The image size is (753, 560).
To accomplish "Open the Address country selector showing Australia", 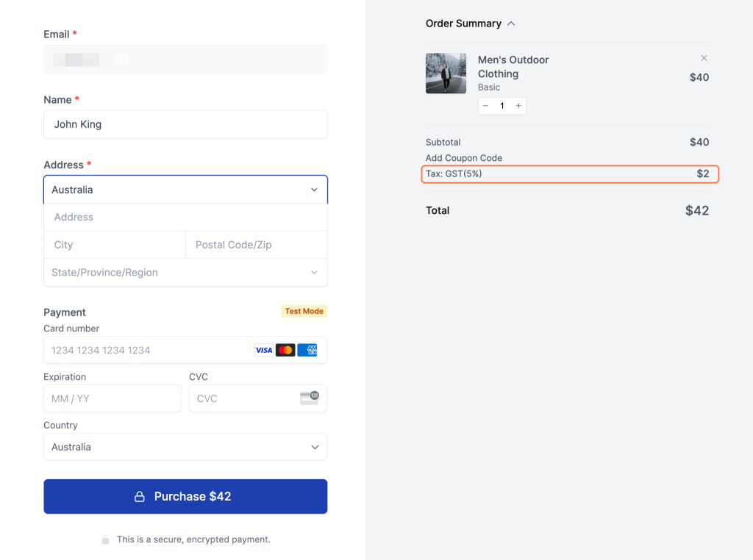I will [x=185, y=189].
